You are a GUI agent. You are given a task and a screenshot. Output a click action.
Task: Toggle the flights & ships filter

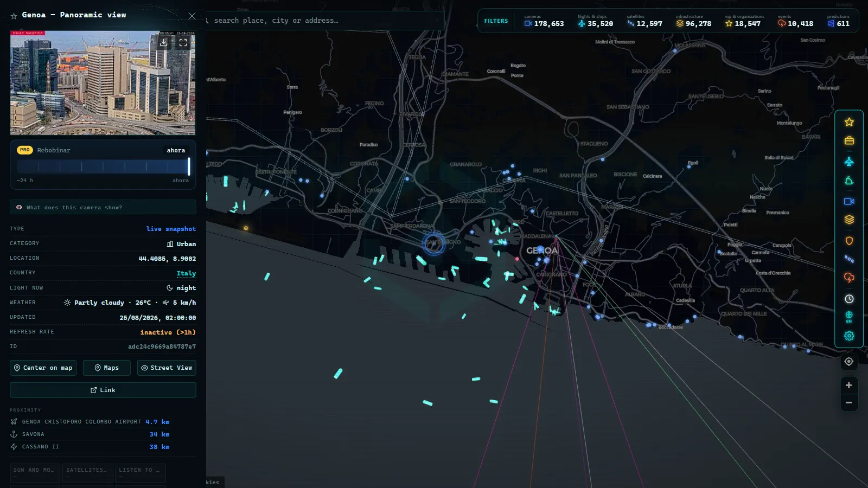pos(595,21)
